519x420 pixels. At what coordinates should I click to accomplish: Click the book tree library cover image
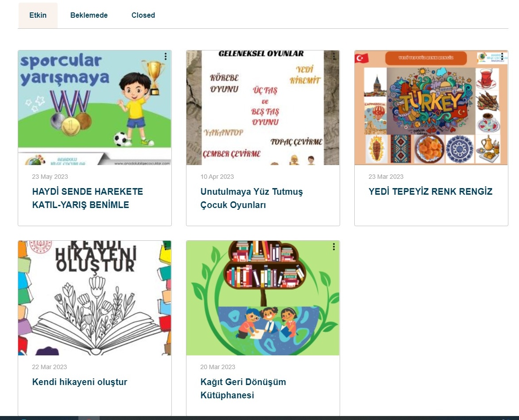[x=263, y=298]
